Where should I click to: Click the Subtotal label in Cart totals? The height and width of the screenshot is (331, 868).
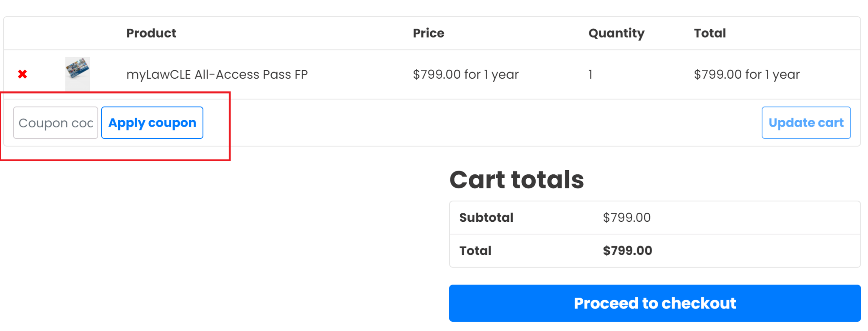click(486, 218)
